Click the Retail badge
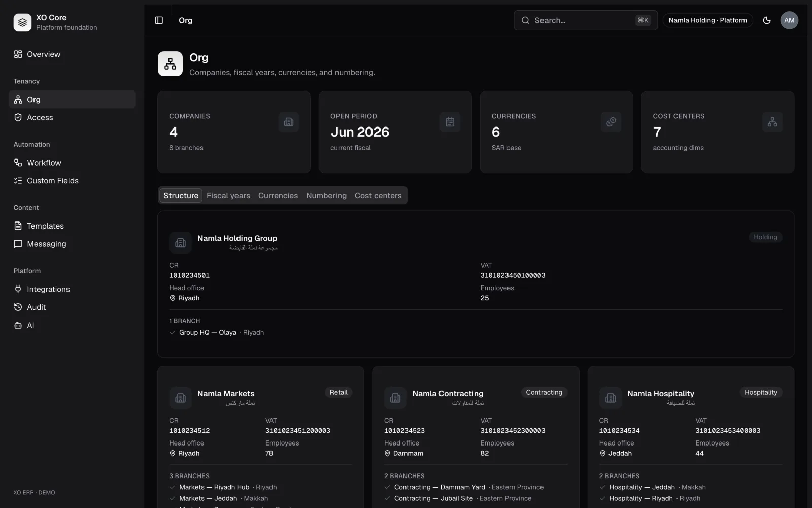The width and height of the screenshot is (812, 508). [339, 392]
